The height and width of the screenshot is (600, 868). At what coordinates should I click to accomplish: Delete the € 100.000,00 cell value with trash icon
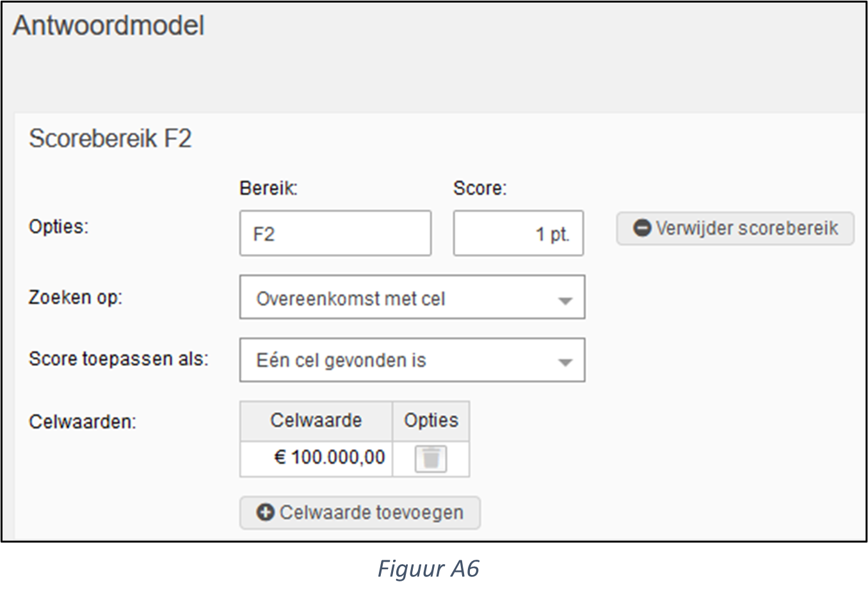[x=431, y=459]
